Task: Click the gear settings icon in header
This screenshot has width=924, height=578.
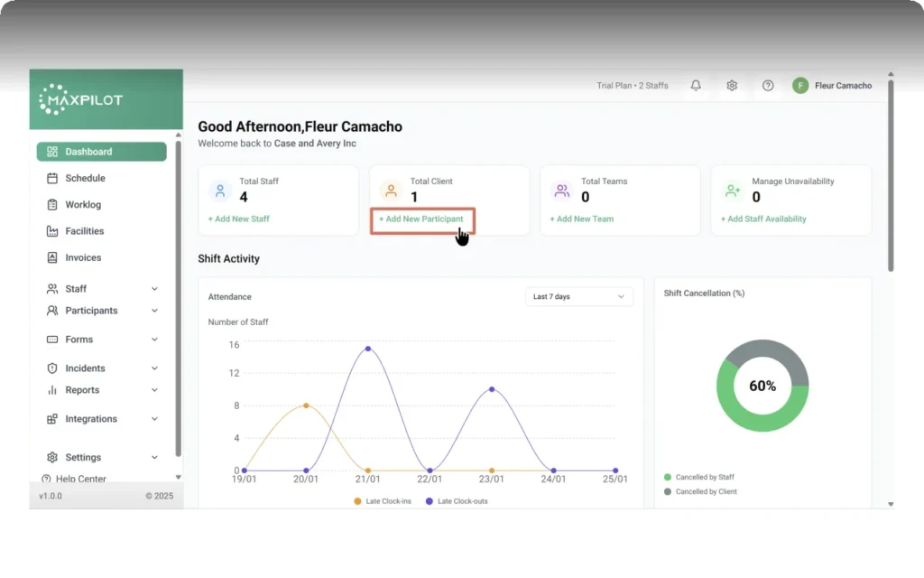Action: (x=732, y=86)
